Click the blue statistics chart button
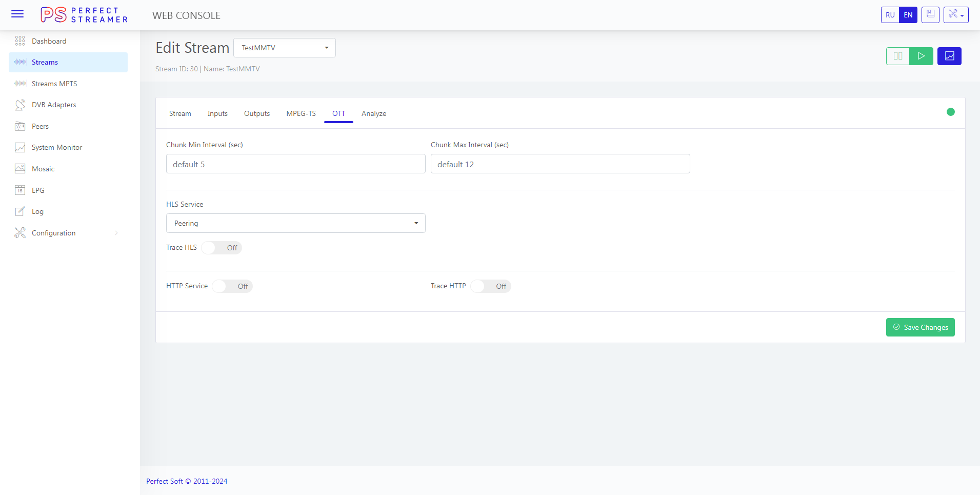This screenshot has width=980, height=495. 949,56
